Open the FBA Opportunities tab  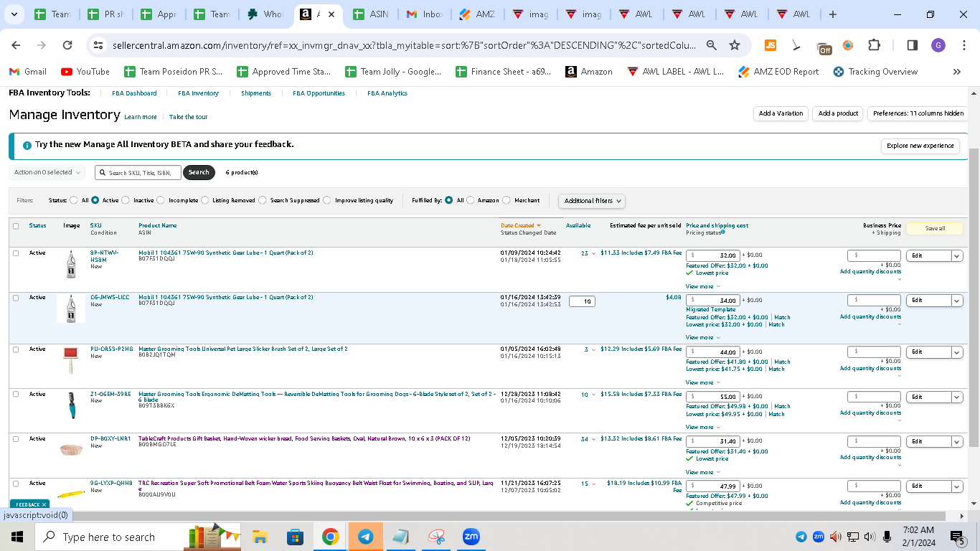click(x=319, y=93)
